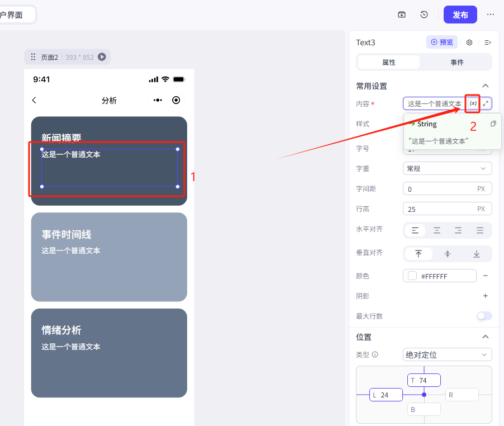Click the 发布 publish button

(x=460, y=15)
